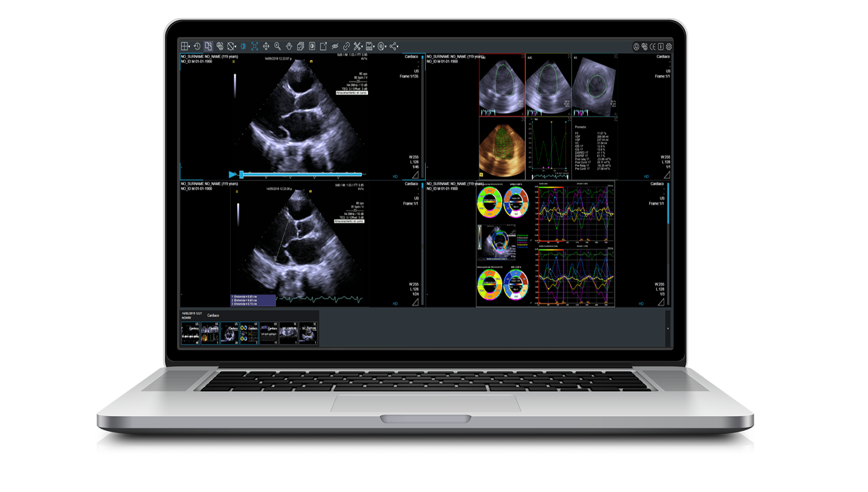This screenshot has width=868, height=492.
Task: Click the round help icon in right toolbar
Action: pyautogui.click(x=637, y=46)
